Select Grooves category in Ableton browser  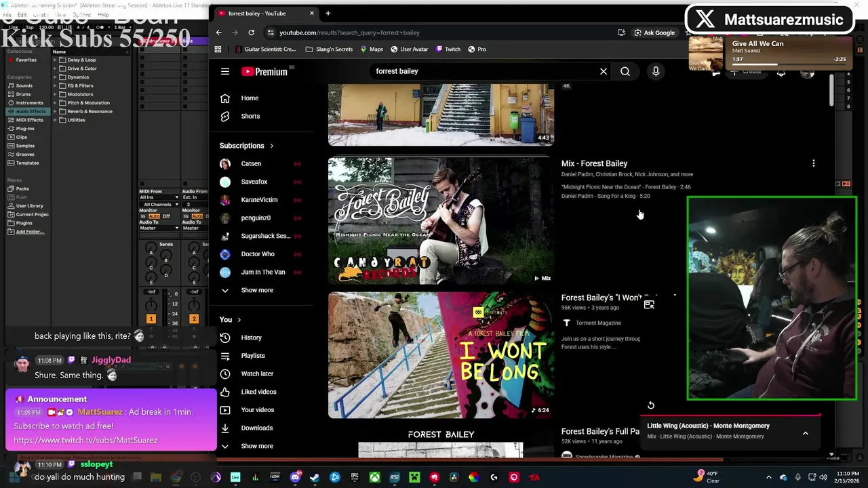coord(25,155)
